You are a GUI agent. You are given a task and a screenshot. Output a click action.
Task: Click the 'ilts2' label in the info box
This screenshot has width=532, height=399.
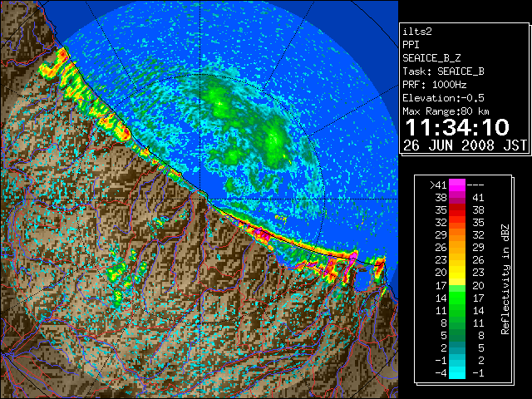417,32
